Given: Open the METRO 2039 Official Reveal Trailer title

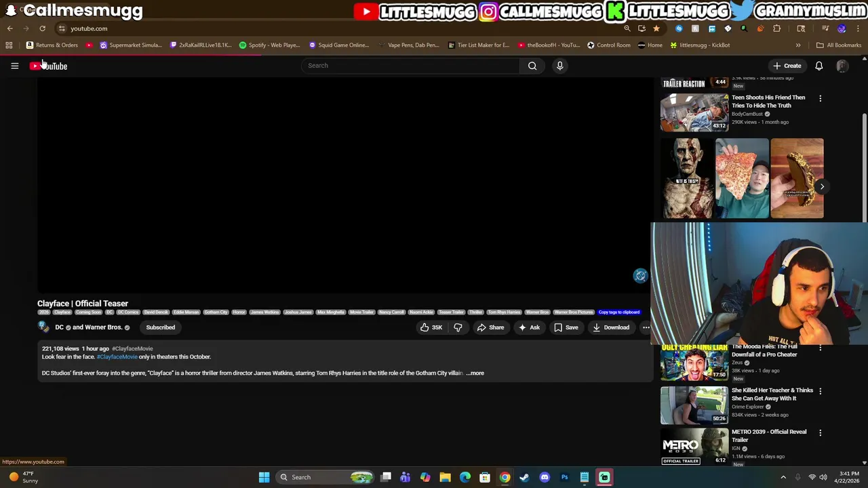Looking at the screenshot, I should click(769, 436).
